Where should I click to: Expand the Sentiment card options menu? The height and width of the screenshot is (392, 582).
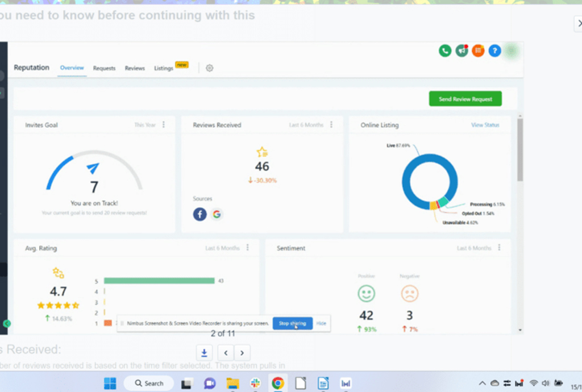(x=499, y=248)
